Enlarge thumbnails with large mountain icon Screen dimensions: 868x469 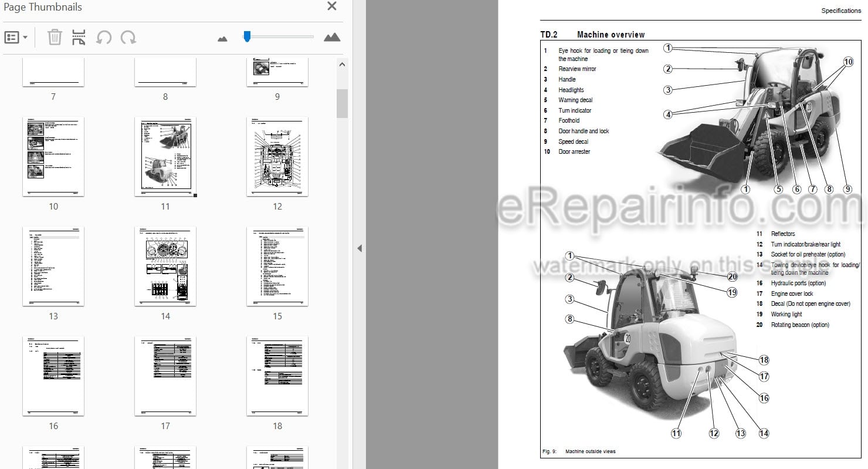(332, 38)
